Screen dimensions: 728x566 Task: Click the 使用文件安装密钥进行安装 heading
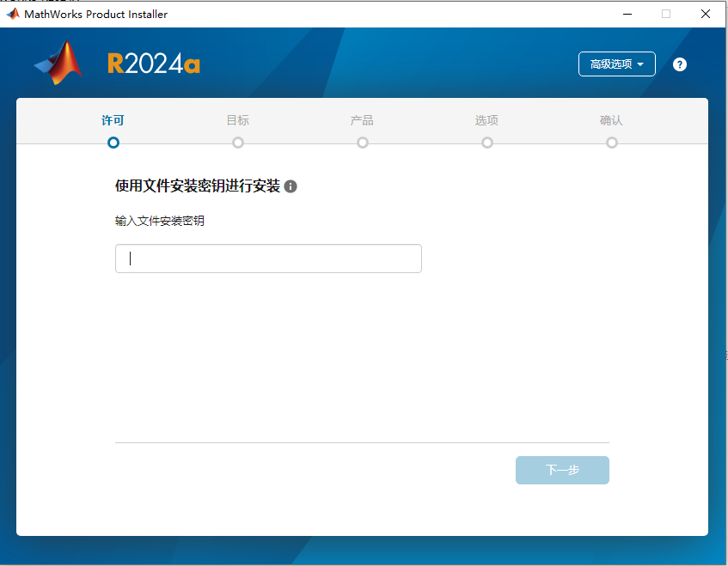point(198,186)
